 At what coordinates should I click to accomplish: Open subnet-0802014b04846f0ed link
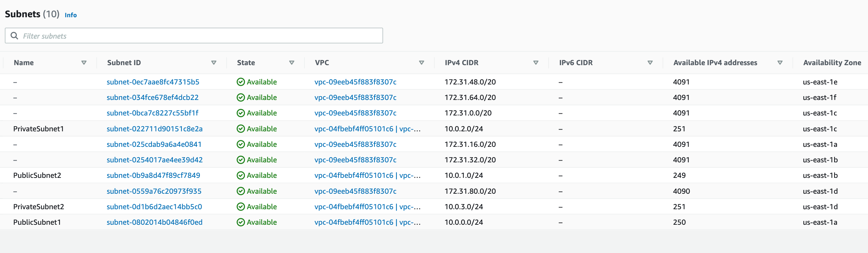point(154,222)
